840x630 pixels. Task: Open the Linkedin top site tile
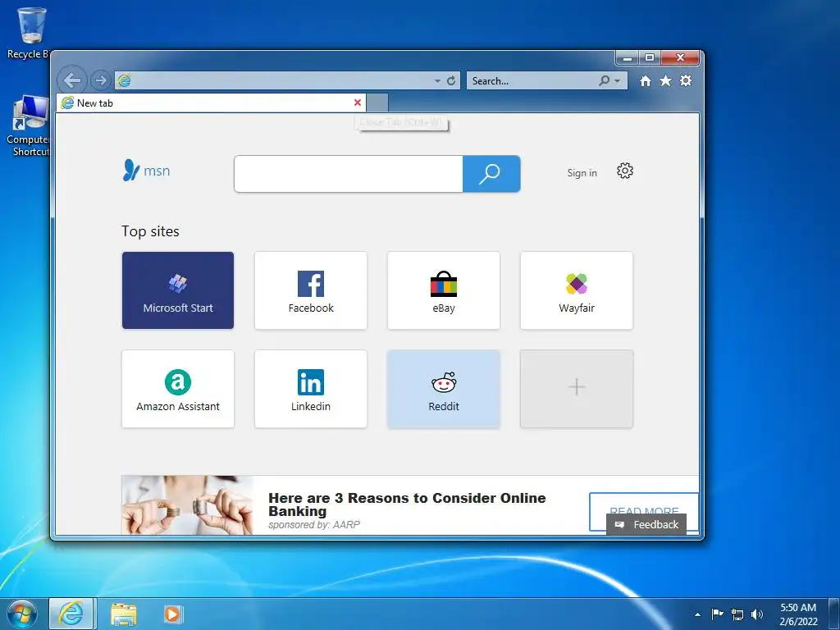coord(311,389)
